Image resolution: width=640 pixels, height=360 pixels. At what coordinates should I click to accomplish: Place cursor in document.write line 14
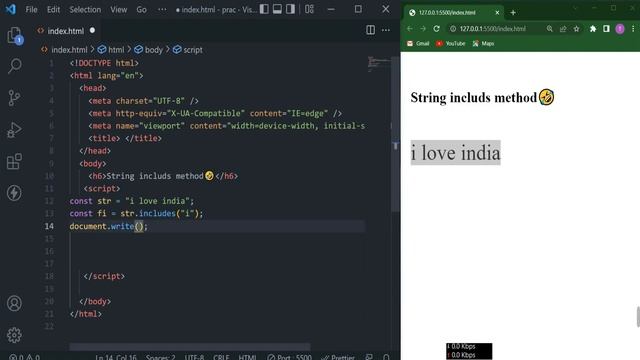click(x=109, y=226)
